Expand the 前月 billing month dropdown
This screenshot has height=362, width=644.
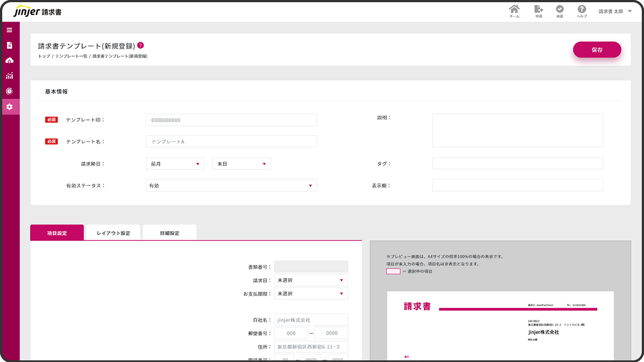pyautogui.click(x=175, y=164)
